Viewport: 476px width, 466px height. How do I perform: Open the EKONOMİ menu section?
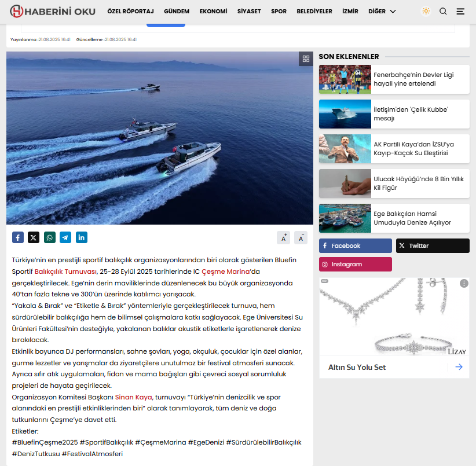pyautogui.click(x=213, y=11)
